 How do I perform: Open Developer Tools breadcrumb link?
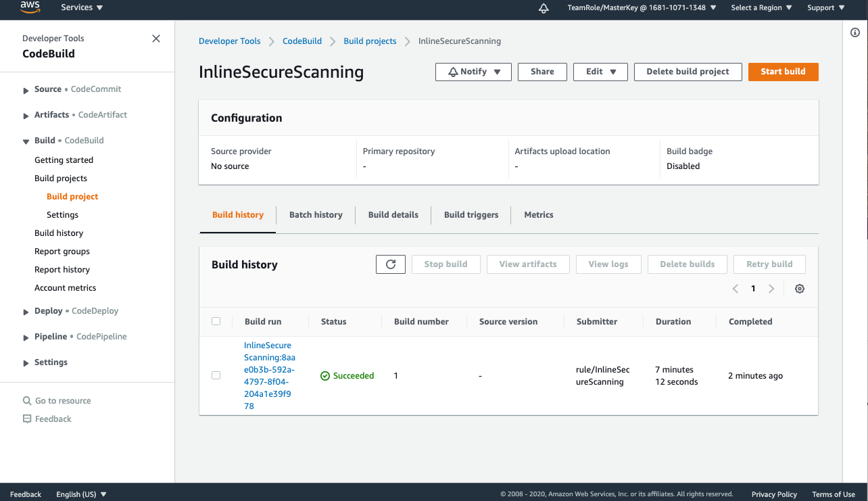point(229,41)
